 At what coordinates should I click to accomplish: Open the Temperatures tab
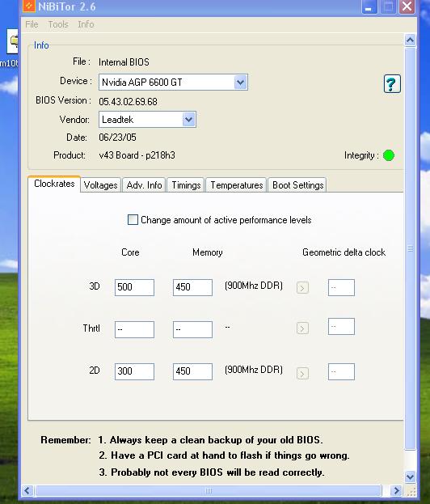click(236, 185)
